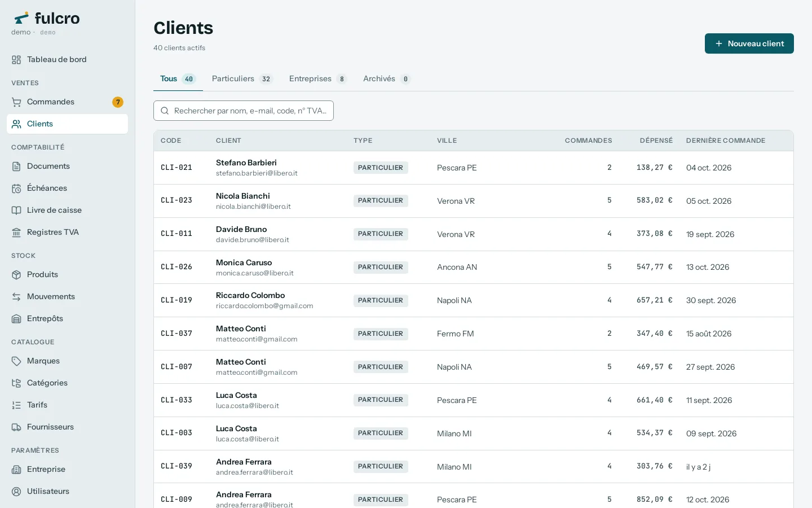Click Particulier badge for CLI-037
The height and width of the screenshot is (508, 812).
tap(381, 334)
